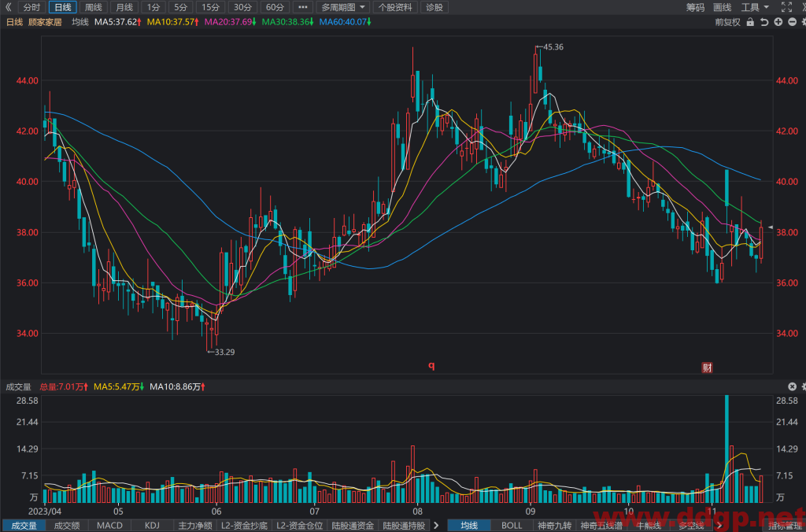The width and height of the screenshot is (806, 532).
Task: Click the 财 financial report marker icon
Action: pyautogui.click(x=708, y=368)
